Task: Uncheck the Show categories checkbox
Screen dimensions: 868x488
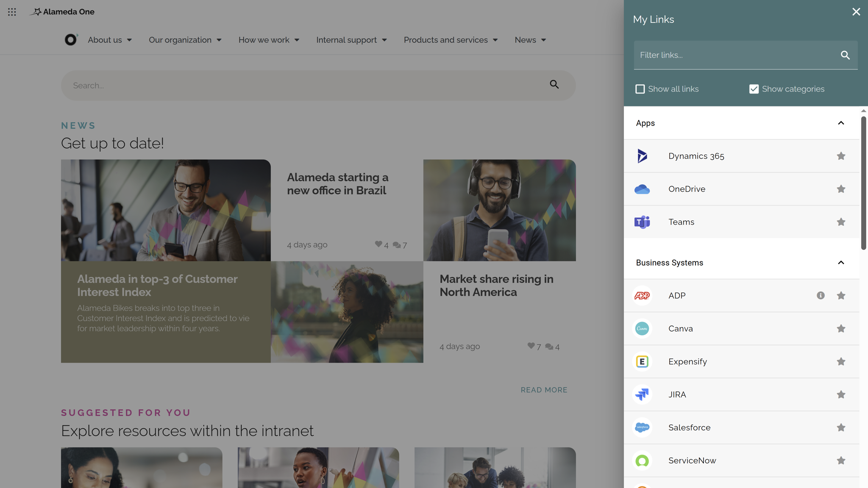Action: click(754, 89)
